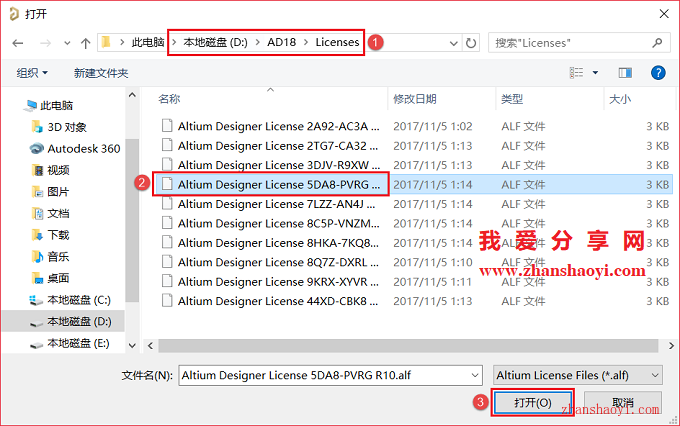Viewport: 680px width, 426px height.
Task: Click the search magnifier icon
Action: coord(657,43)
